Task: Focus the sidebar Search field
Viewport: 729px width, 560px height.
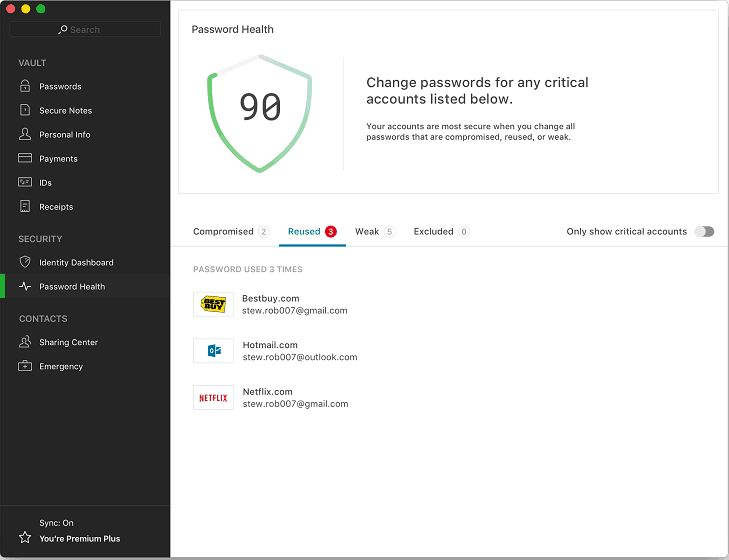Action: pos(85,29)
